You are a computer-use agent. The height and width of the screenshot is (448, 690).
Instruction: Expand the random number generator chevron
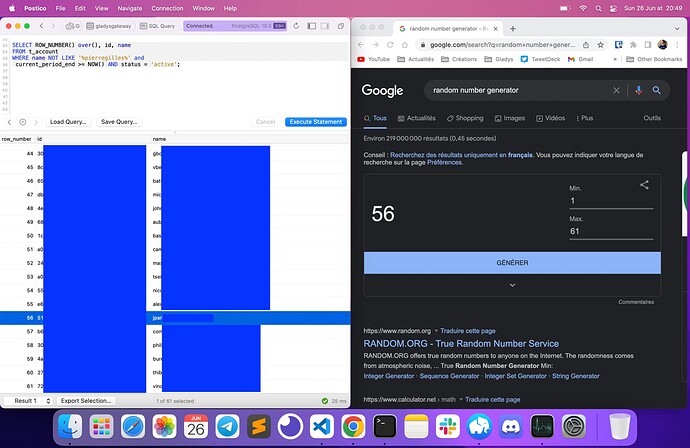click(x=512, y=285)
